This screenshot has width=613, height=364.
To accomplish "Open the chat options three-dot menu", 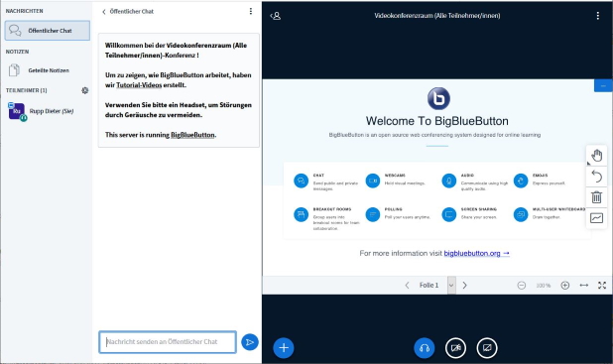I will coord(251,11).
